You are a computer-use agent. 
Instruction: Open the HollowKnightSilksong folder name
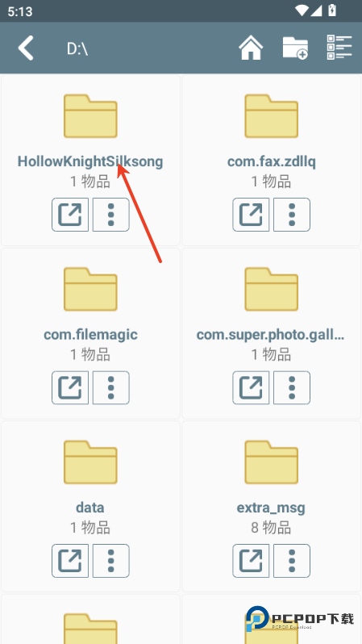click(x=90, y=161)
